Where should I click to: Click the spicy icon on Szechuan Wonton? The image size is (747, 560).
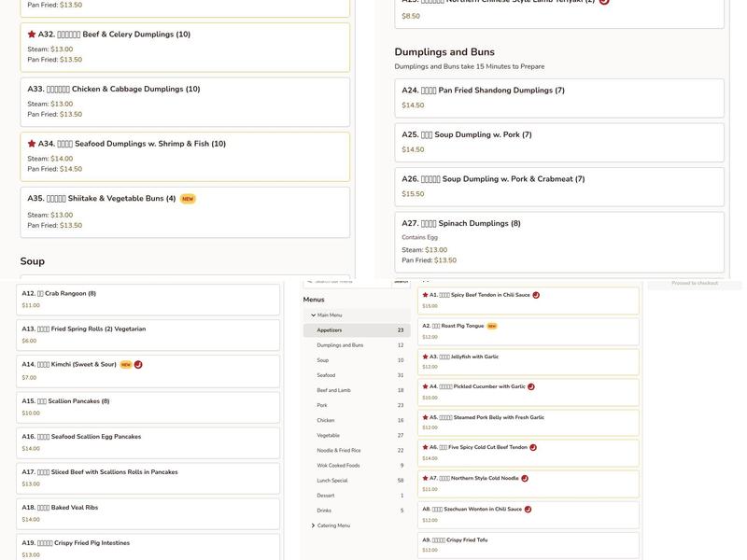(x=528, y=510)
